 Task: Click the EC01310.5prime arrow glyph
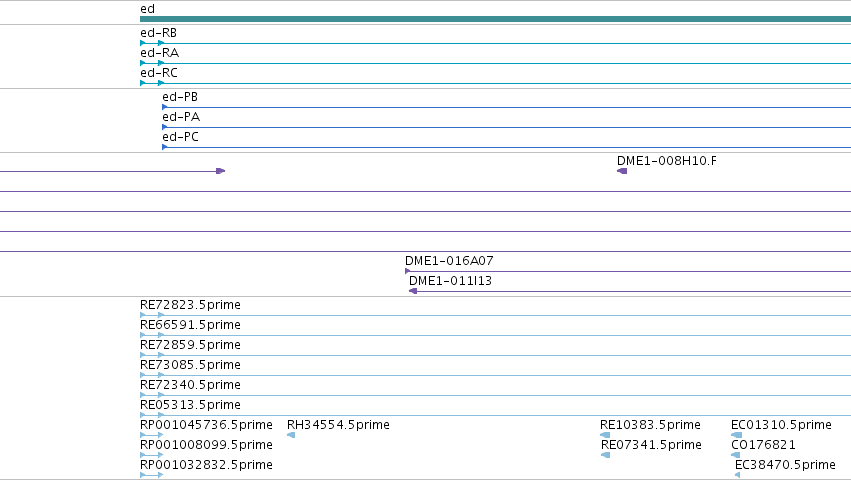click(736, 435)
